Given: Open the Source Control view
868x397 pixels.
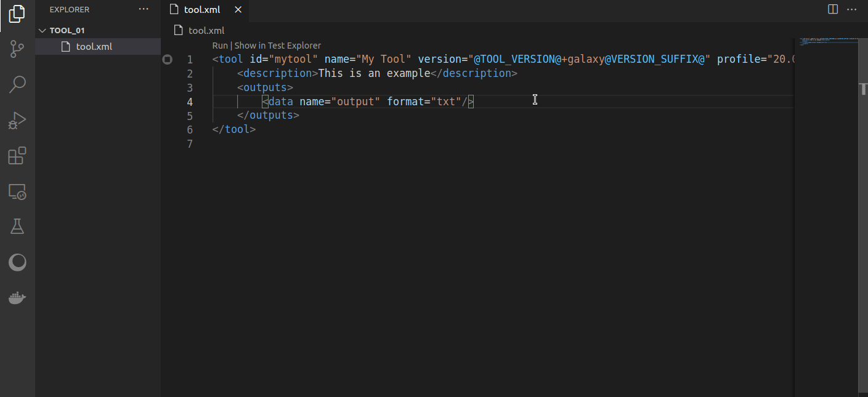Looking at the screenshot, I should pos(17,49).
